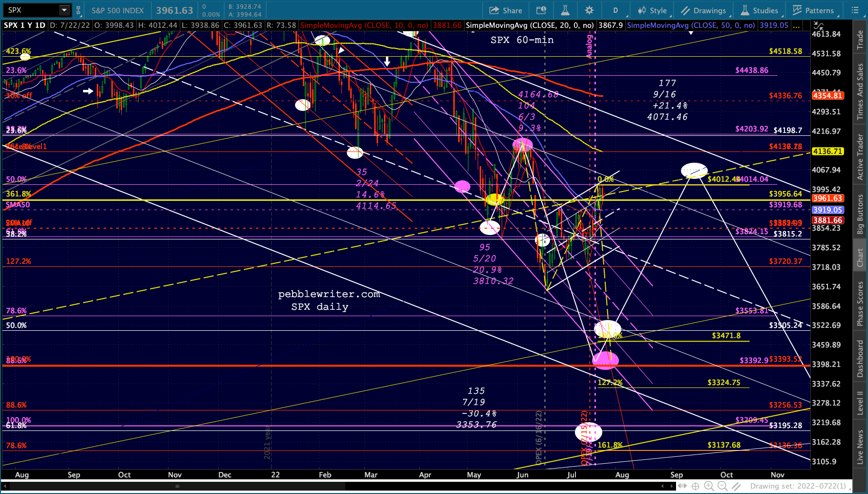Viewport: 868px width, 494px height.
Task: Click the drawing tools slash icon
Action: 737,486
